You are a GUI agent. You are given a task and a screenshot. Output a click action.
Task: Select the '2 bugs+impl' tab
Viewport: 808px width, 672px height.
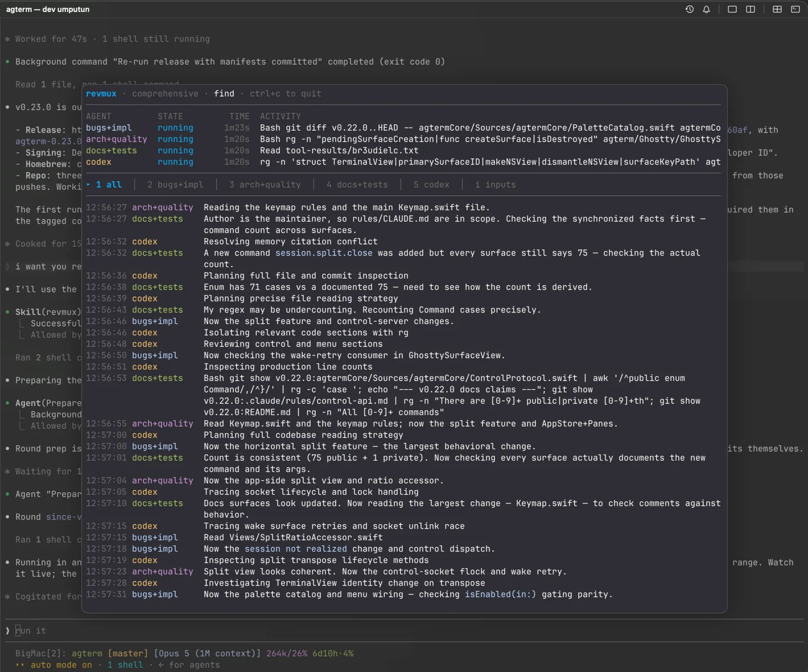[175, 185]
